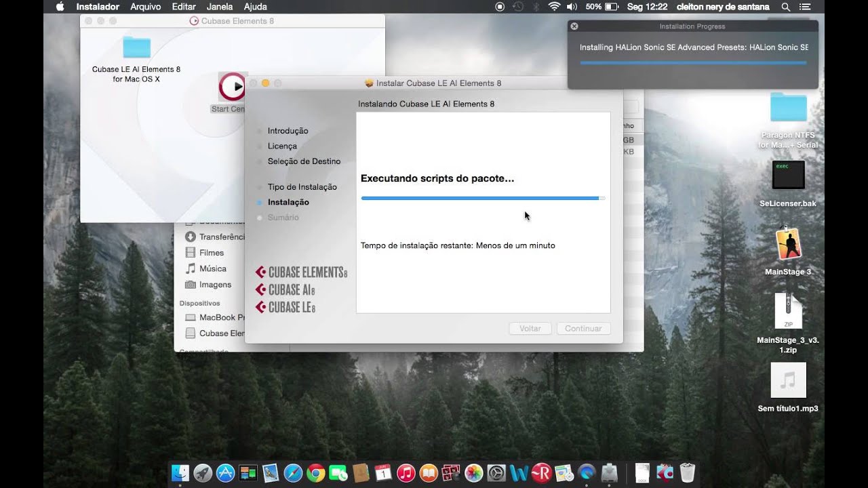Image resolution: width=868 pixels, height=488 pixels.
Task: Launch iTunes from the Dock
Action: [x=406, y=472]
